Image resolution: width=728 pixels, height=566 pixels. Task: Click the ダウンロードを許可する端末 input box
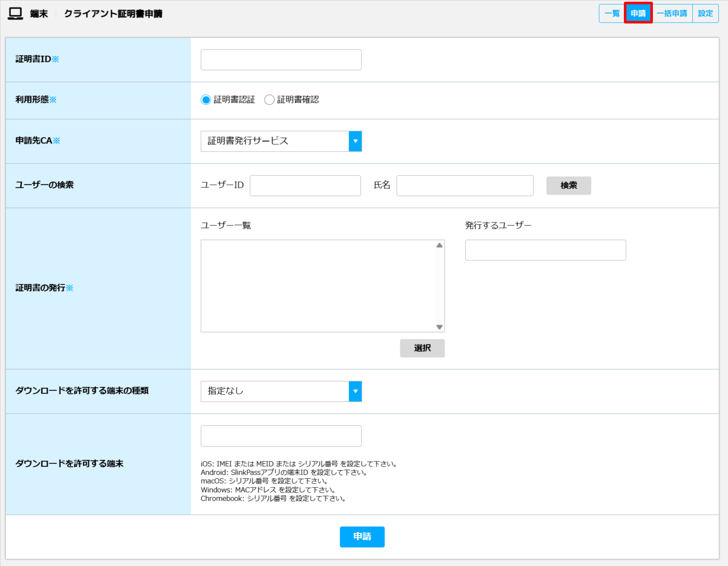281,436
